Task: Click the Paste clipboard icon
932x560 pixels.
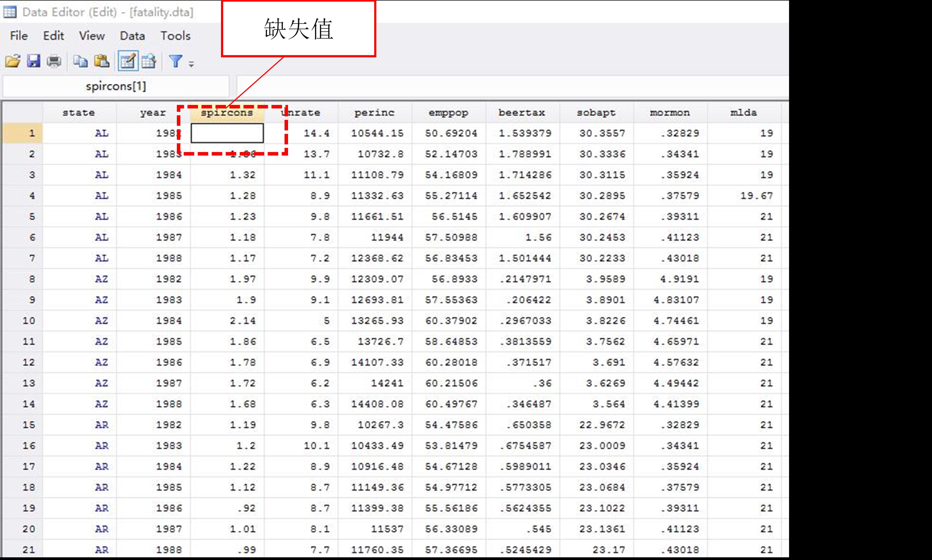Action: pos(101,61)
